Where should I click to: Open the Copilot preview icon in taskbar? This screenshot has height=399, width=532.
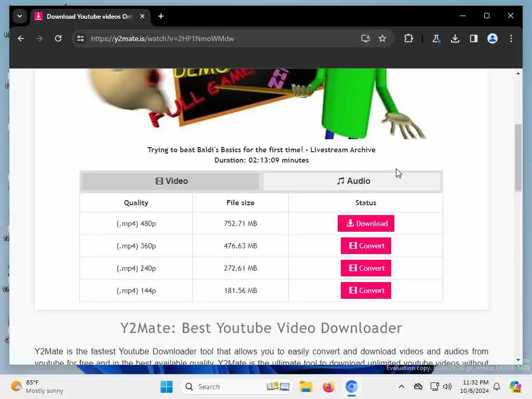tap(515, 387)
